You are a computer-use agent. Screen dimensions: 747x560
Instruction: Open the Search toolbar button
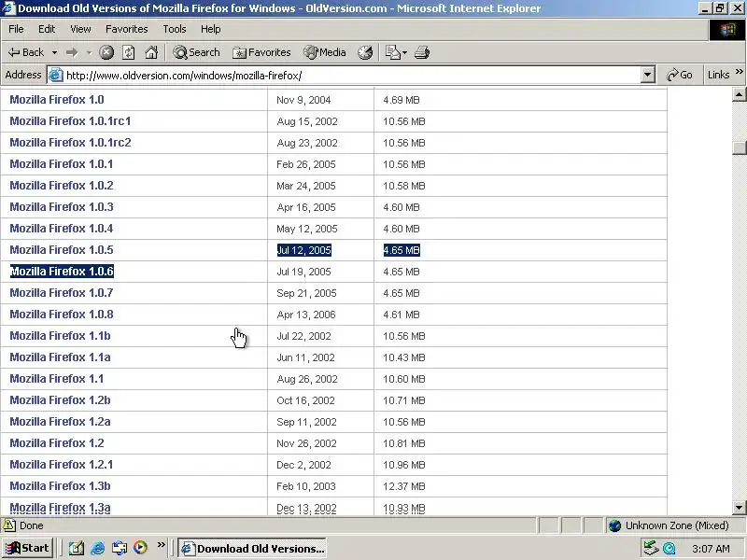pos(196,52)
